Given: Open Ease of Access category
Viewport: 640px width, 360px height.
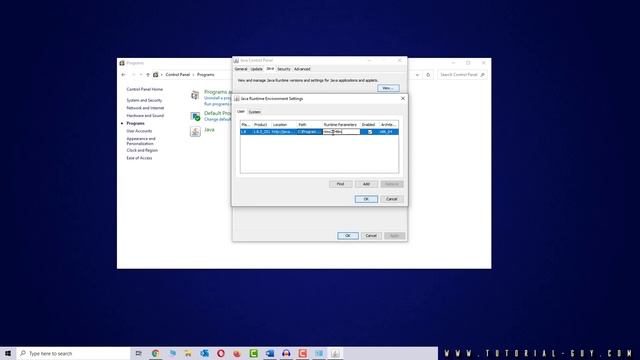Looking at the screenshot, I should [x=139, y=158].
